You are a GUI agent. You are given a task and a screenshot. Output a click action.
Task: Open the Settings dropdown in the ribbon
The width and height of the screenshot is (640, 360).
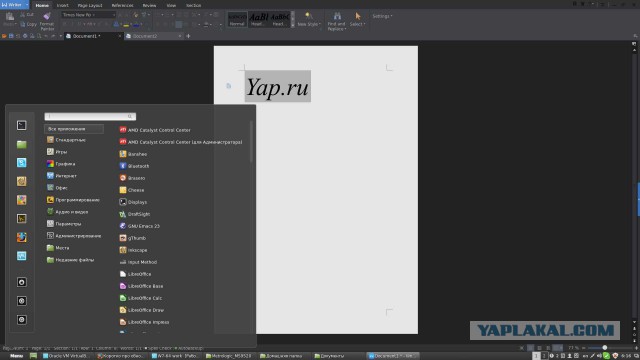(382, 16)
